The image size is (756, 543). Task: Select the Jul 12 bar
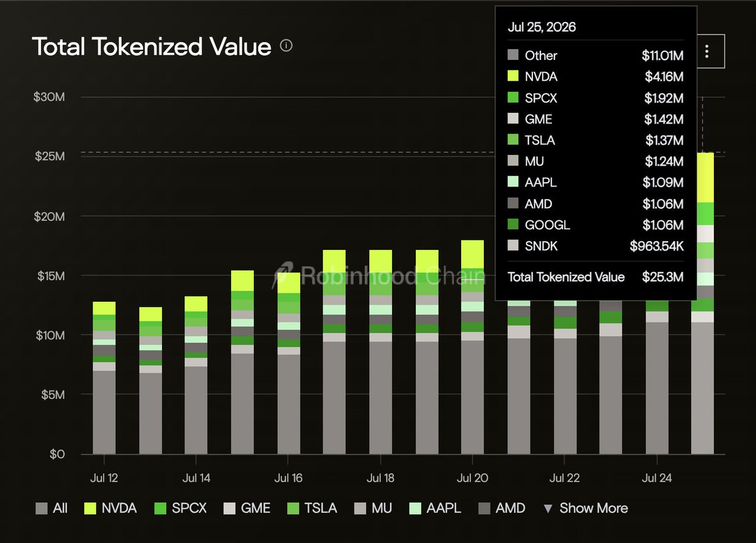(x=104, y=378)
